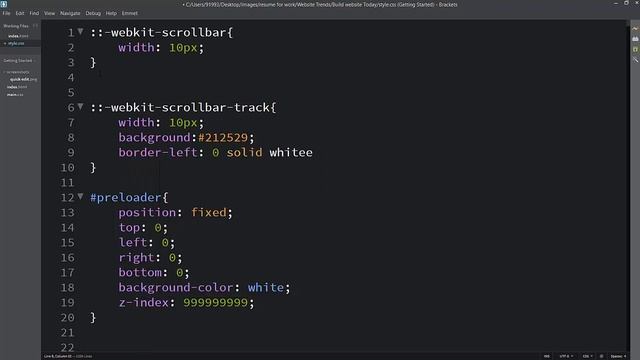Click the 'fixed' value on line 13
640x360 pixels.
209,213
